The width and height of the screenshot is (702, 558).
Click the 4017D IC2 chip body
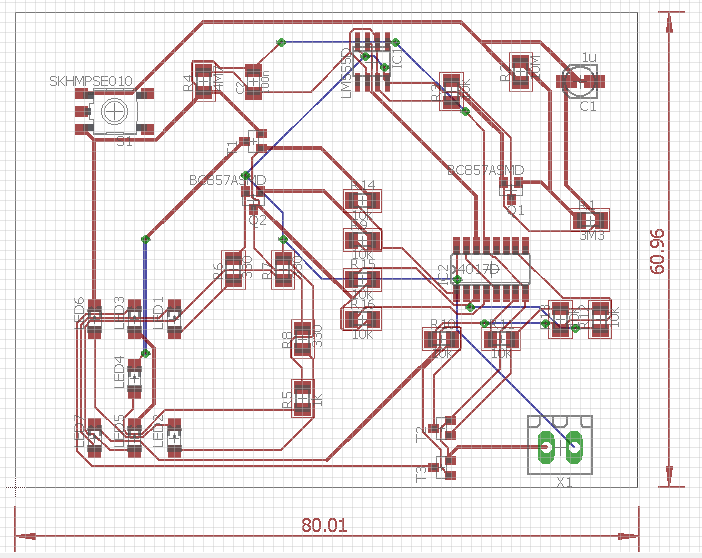[491, 269]
